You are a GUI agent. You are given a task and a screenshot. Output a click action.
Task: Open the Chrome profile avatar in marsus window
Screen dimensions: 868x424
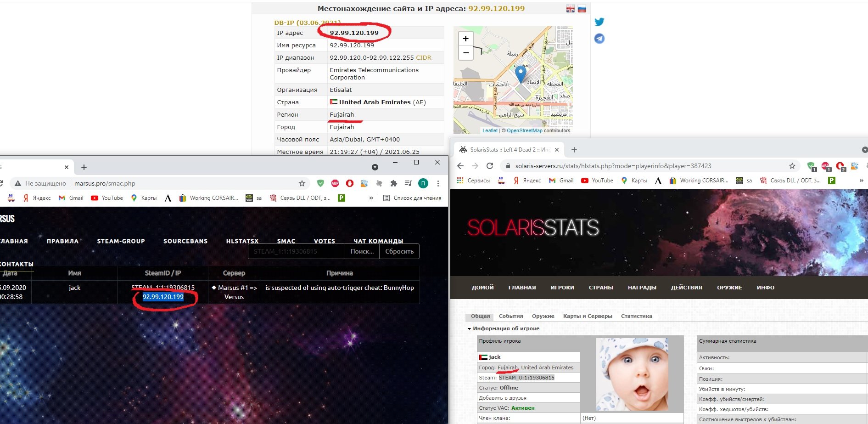pos(423,183)
